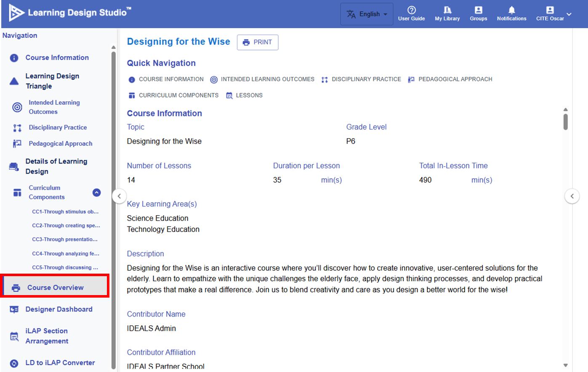Select Course Overview in the navigation
588x372 pixels.
click(x=55, y=288)
